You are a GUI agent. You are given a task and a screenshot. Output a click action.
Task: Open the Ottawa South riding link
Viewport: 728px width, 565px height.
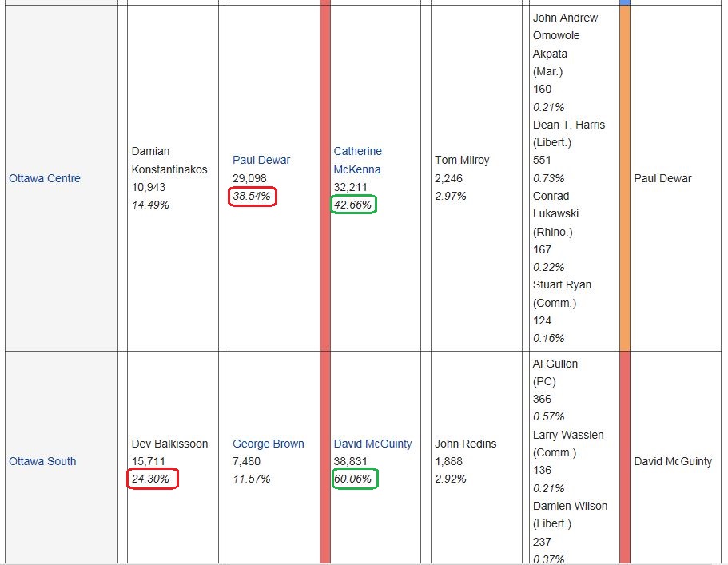pyautogui.click(x=42, y=461)
